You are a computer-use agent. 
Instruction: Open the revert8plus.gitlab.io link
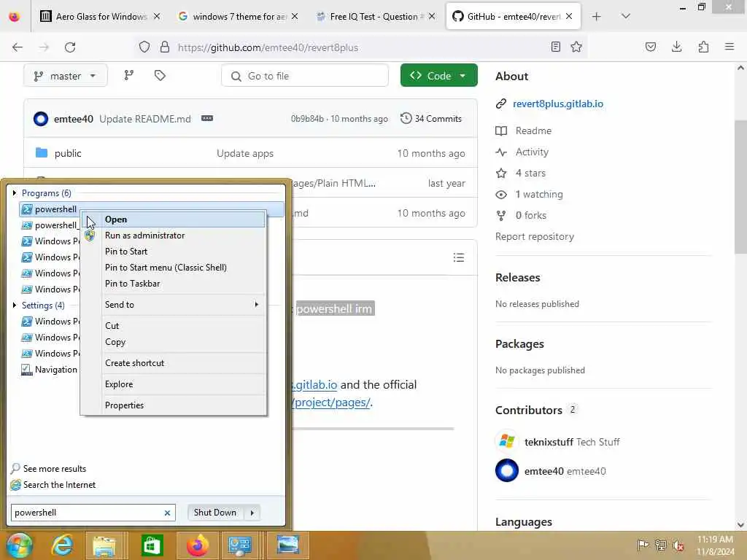[558, 104]
